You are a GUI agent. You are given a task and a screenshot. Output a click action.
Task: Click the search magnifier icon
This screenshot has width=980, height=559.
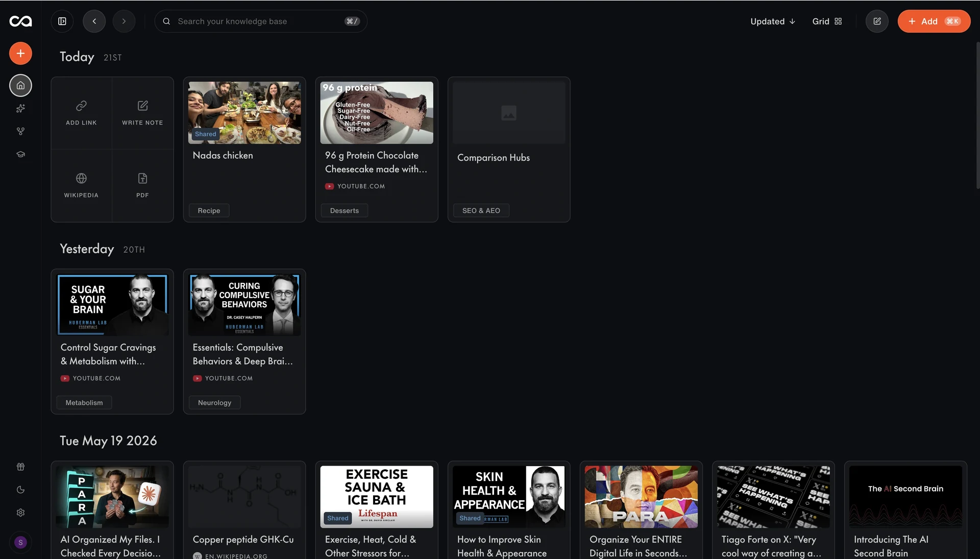166,21
